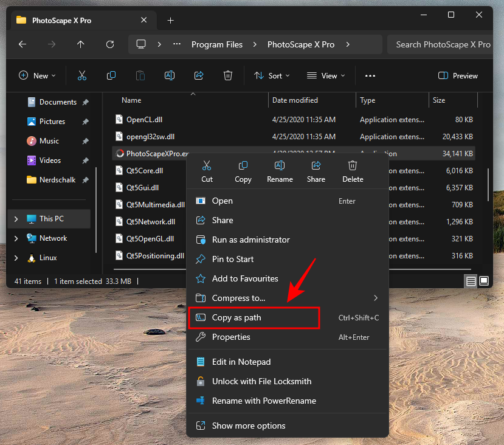Expand the Network tree node
Viewport: 504px width, 445px height.
pos(16,238)
